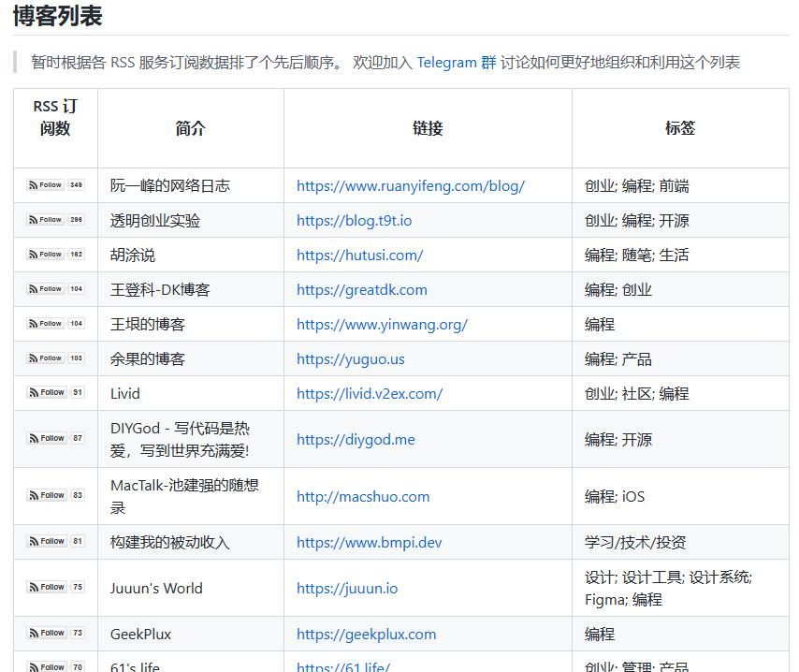Open the blog.t9t.io link

355,221
